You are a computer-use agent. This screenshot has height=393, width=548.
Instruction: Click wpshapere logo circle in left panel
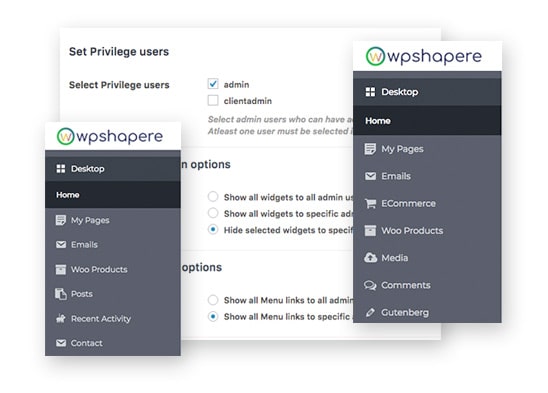click(x=66, y=136)
